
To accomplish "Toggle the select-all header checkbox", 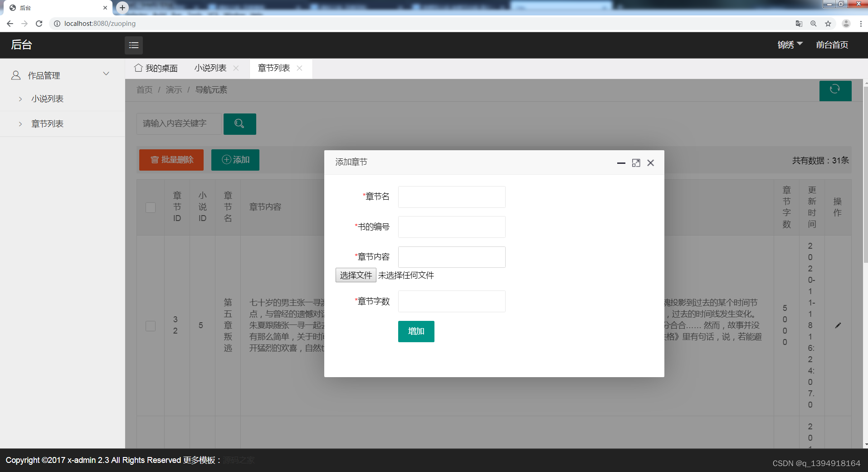I will 151,207.
